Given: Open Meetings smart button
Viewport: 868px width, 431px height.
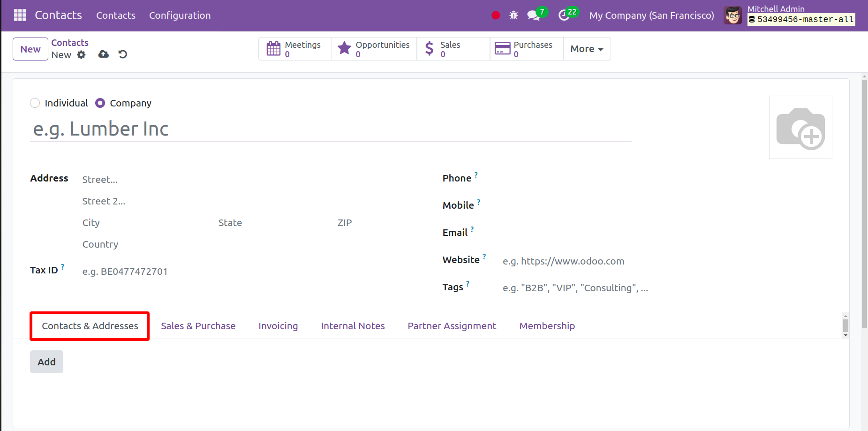Looking at the screenshot, I should [295, 49].
